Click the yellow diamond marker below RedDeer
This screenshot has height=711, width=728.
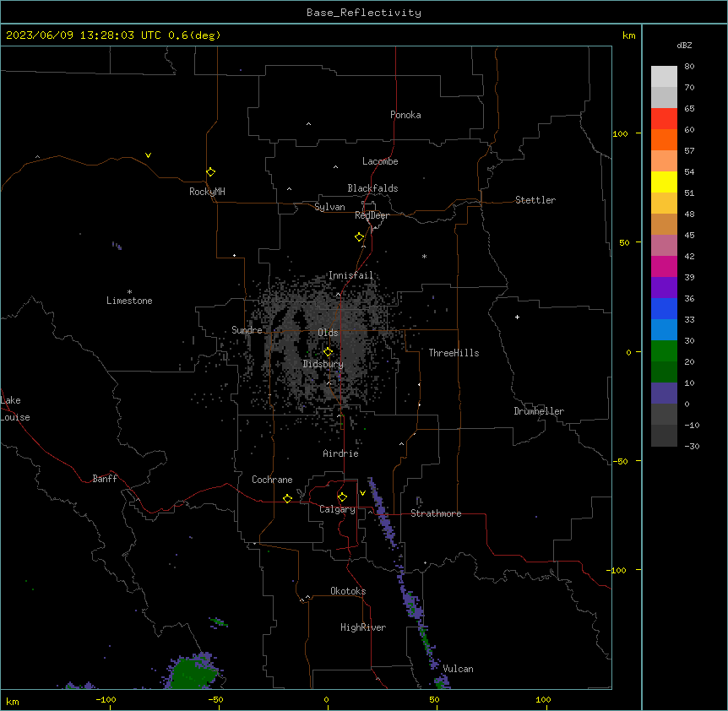coord(359,237)
